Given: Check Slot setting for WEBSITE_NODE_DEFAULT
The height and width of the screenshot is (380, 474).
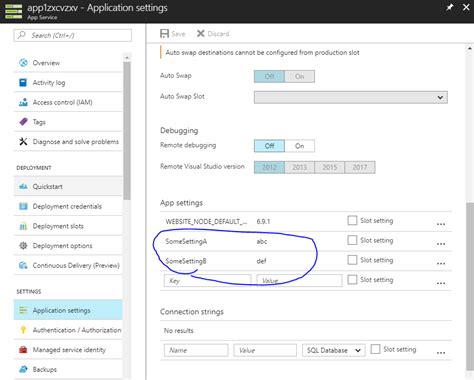Looking at the screenshot, I should coord(352,220).
